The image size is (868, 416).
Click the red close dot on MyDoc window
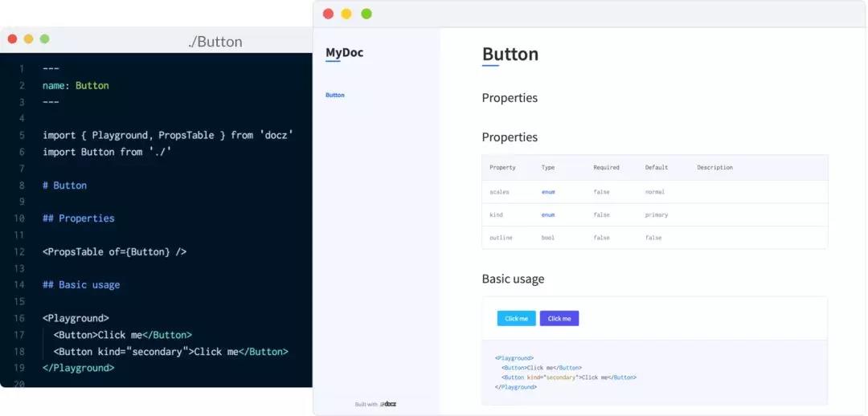(328, 14)
